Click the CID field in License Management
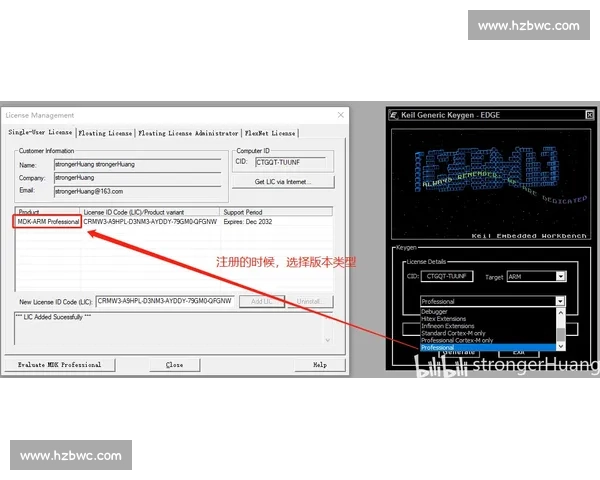 click(290, 162)
